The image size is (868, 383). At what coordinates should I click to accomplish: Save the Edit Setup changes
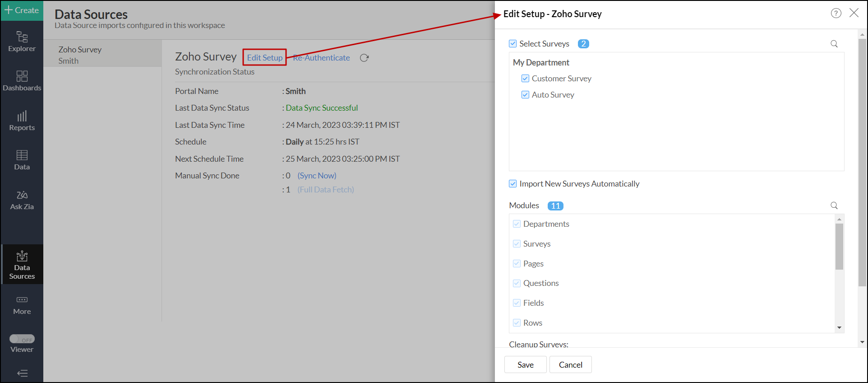coord(525,364)
